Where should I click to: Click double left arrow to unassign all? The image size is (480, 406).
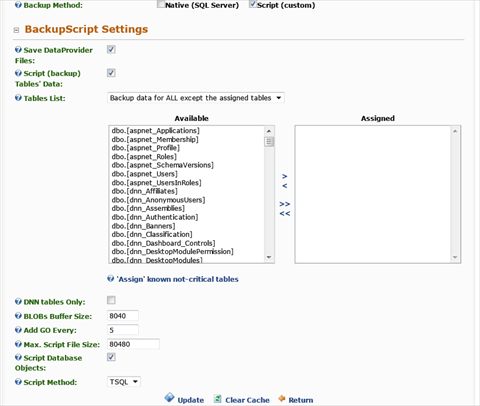tap(285, 213)
